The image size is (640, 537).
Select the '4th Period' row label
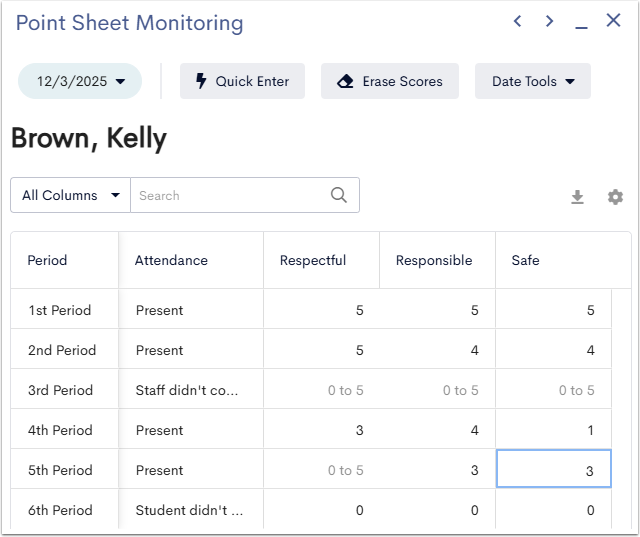60,430
